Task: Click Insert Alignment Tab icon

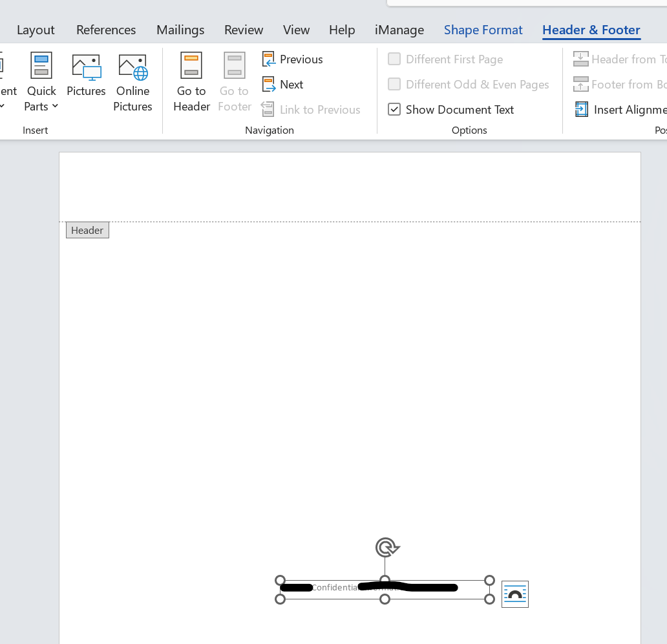Action: tap(582, 110)
